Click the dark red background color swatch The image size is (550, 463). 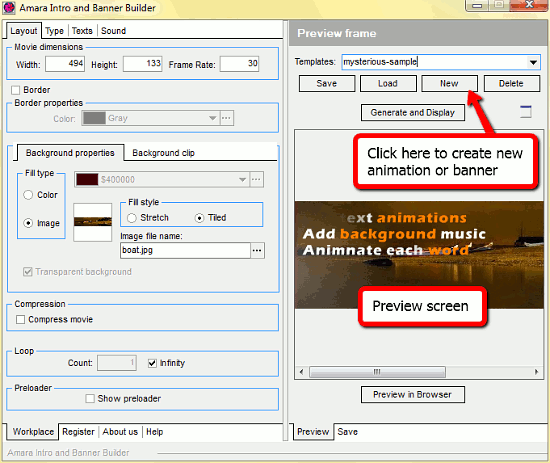click(x=87, y=180)
